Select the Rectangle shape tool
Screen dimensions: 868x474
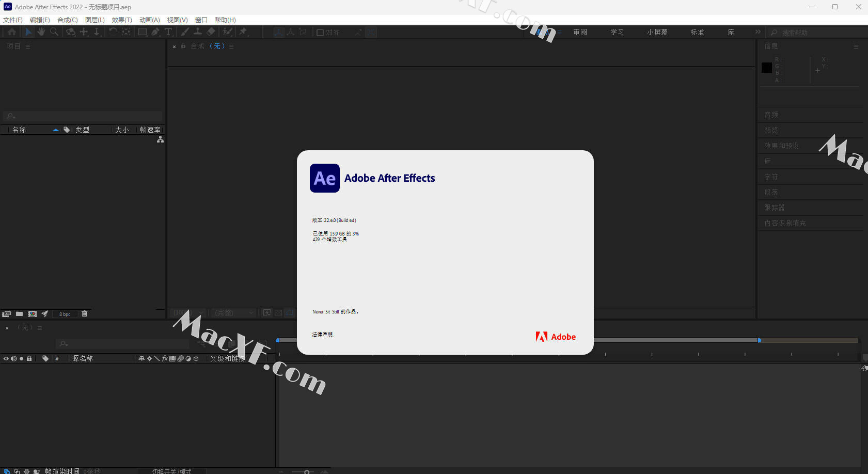143,32
